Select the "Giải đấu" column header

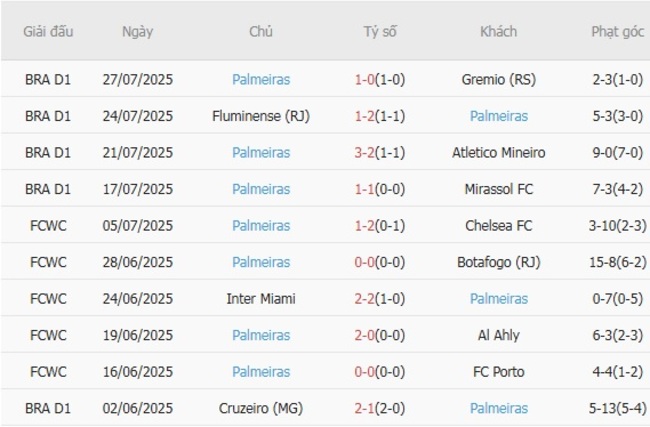tap(49, 31)
